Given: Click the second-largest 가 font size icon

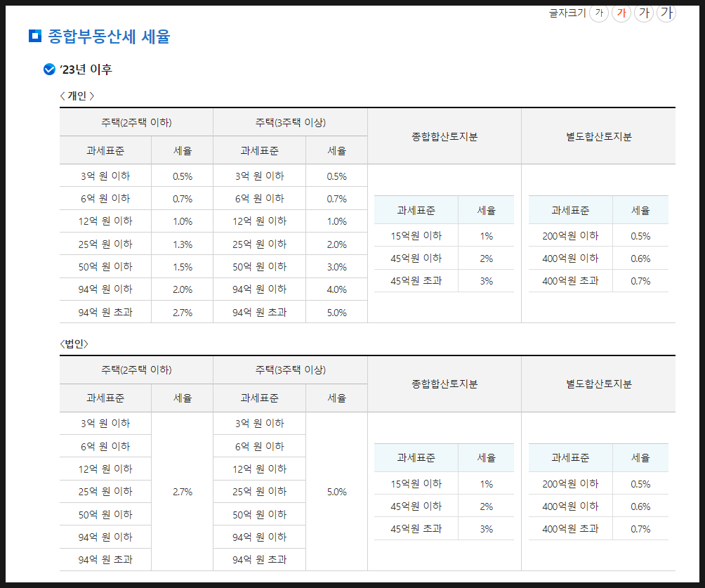Looking at the screenshot, I should tap(644, 13).
